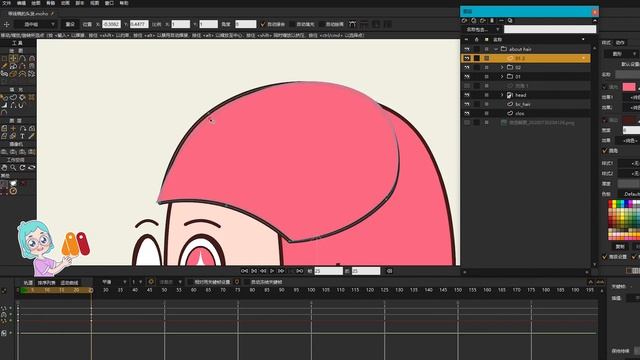Toggle the auto-fill checkbox
The height and width of the screenshot is (360, 640).
tap(292, 24)
